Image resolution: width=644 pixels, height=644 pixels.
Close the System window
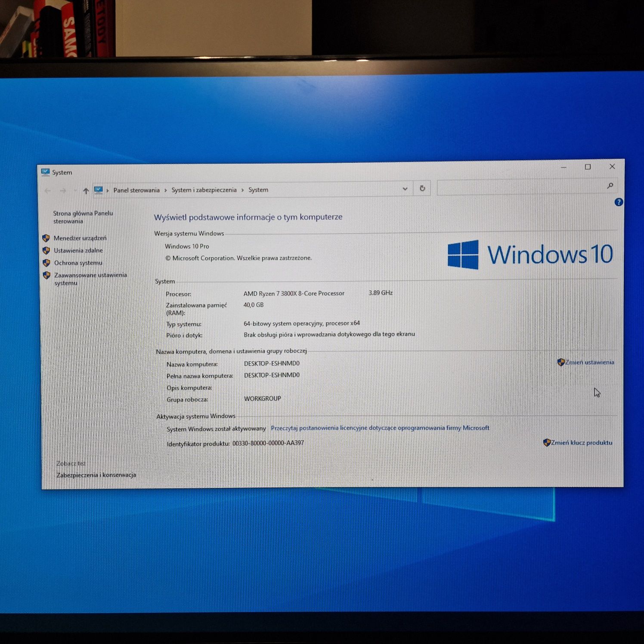point(612,166)
